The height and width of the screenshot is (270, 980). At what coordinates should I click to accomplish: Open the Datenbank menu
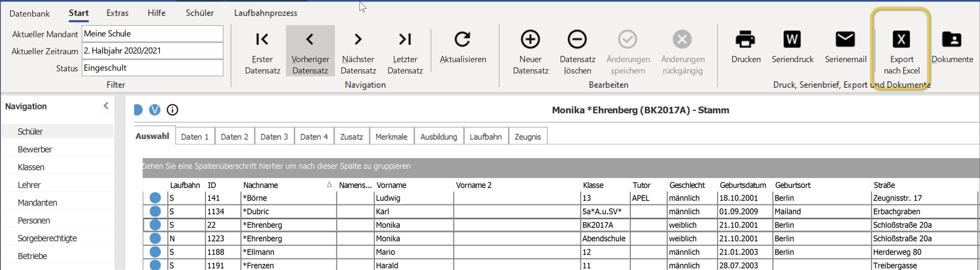[29, 13]
